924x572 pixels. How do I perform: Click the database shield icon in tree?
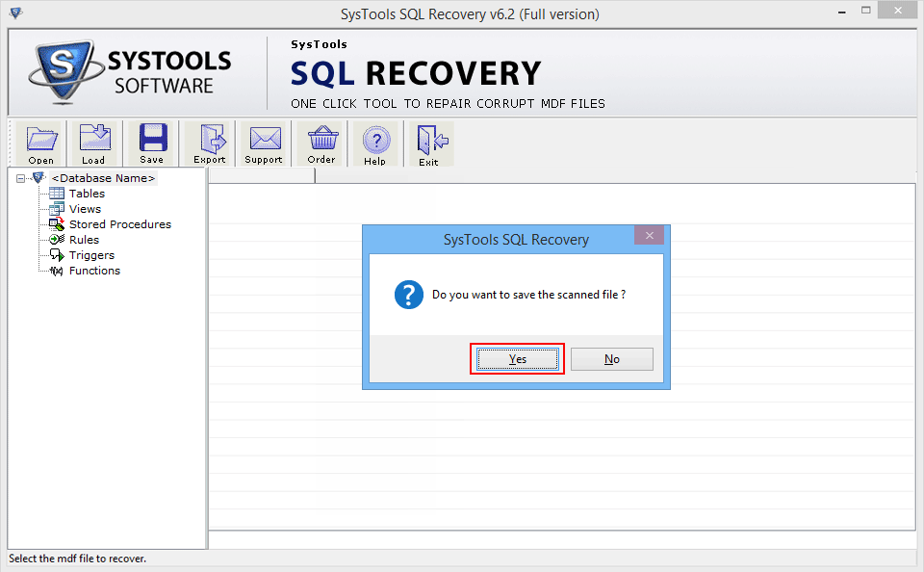tap(38, 177)
